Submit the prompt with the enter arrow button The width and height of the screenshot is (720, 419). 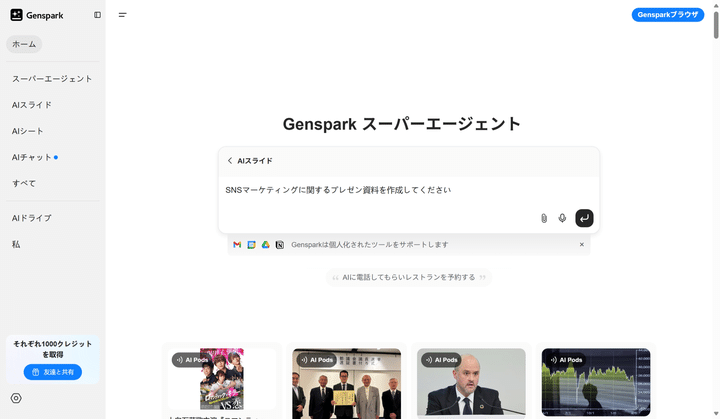tap(584, 218)
